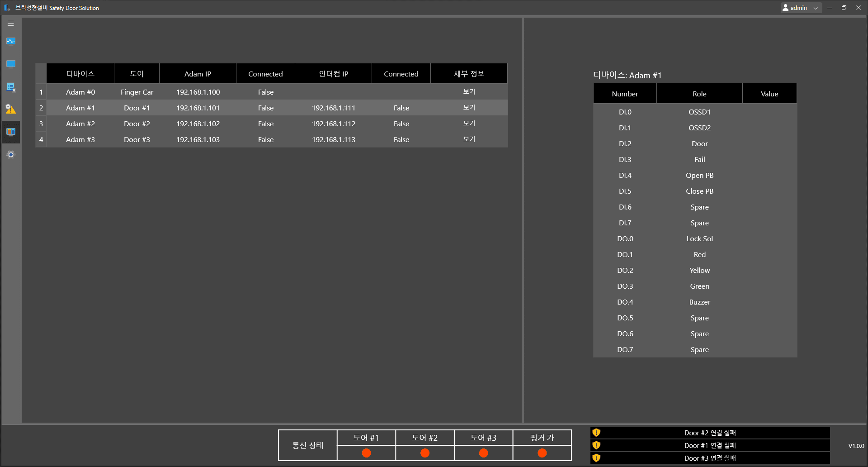
Task: Click the 통신 상태 panel label
Action: coord(307,445)
